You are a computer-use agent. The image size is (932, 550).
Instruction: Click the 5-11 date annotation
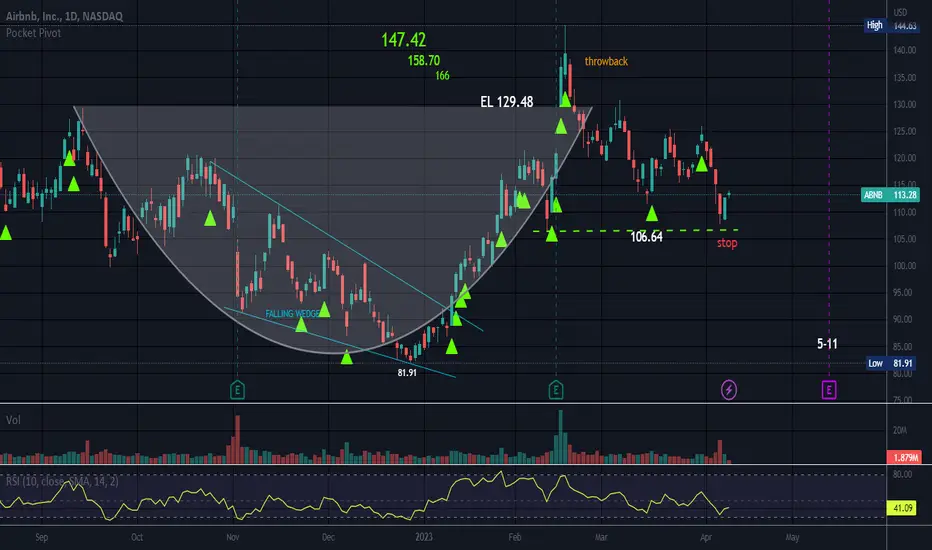coord(827,344)
